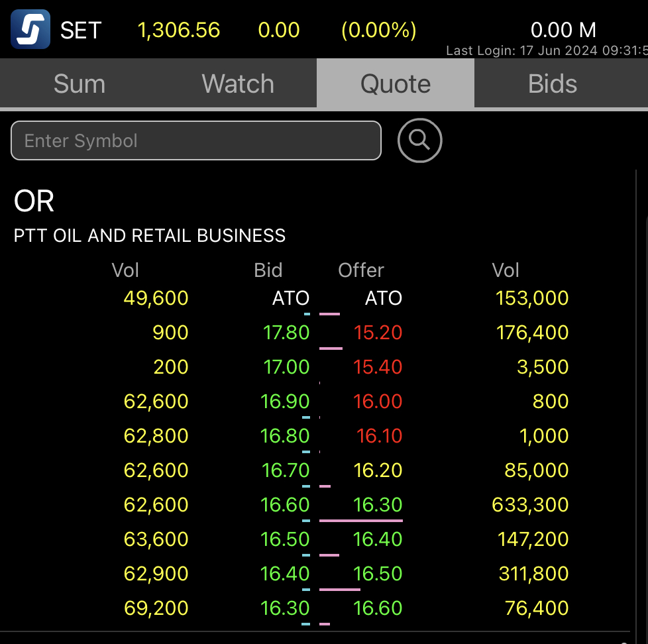Switch to the Watch tab

[x=238, y=84]
